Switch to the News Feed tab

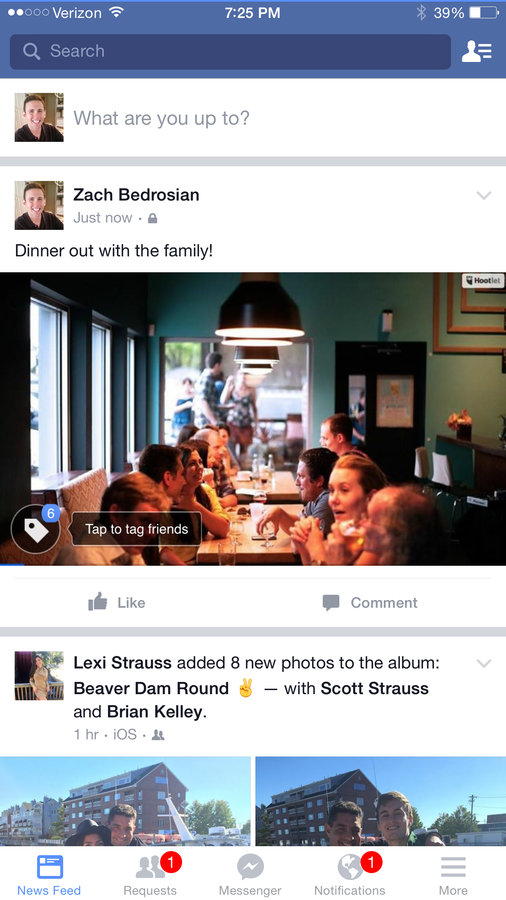coord(49,875)
